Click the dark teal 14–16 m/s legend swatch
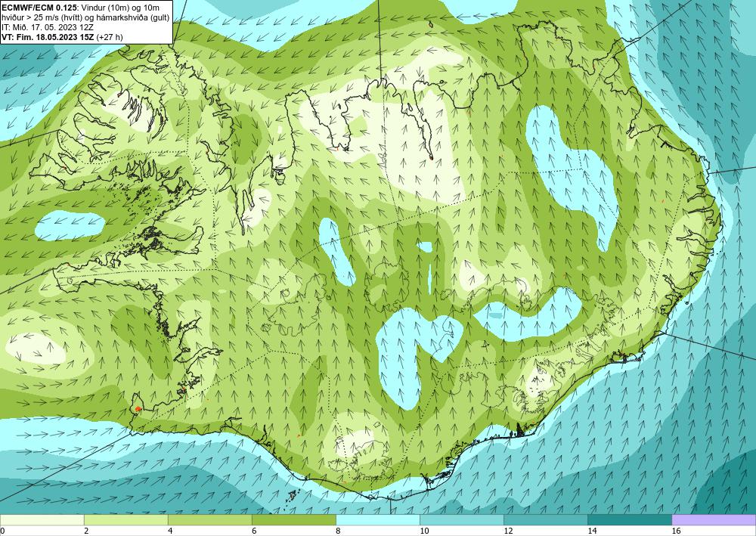This screenshot has width=756, height=536. pyautogui.click(x=629, y=520)
